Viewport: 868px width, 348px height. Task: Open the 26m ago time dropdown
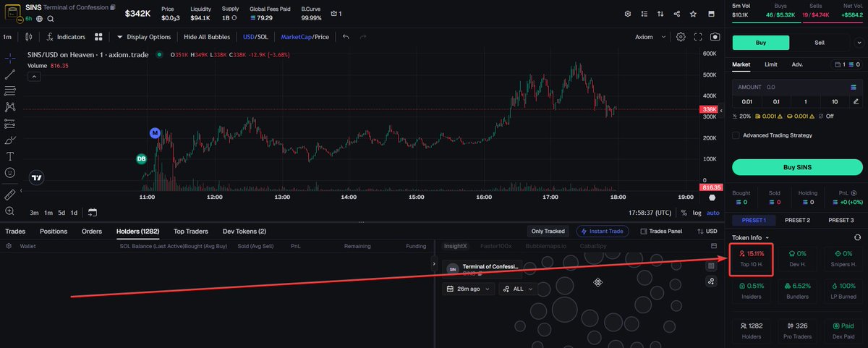click(x=468, y=289)
